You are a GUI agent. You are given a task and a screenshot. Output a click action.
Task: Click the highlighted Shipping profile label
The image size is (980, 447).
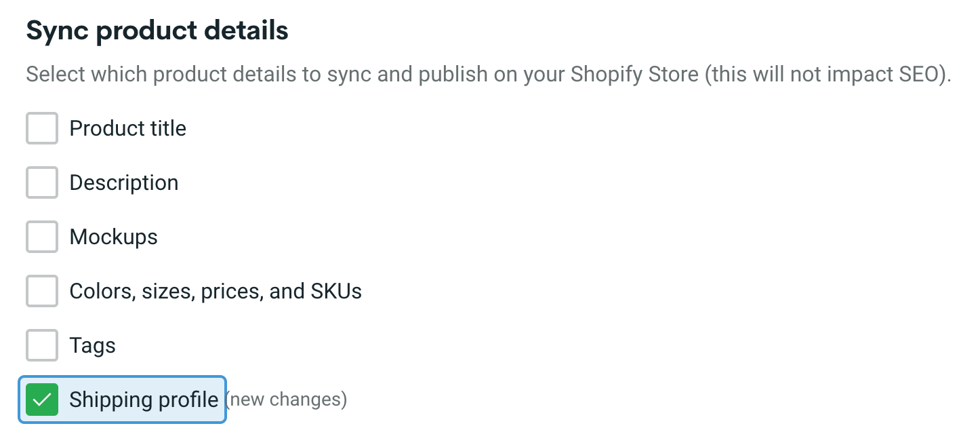pyautogui.click(x=143, y=400)
